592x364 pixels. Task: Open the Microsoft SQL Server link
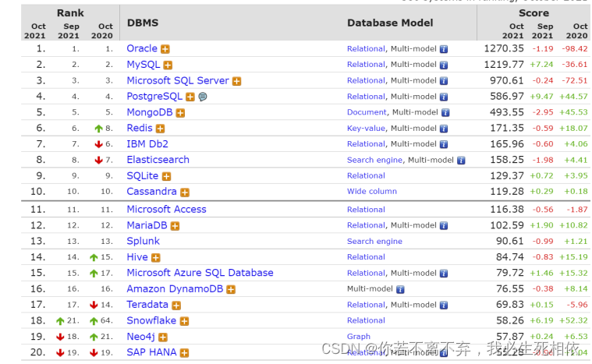coord(178,80)
